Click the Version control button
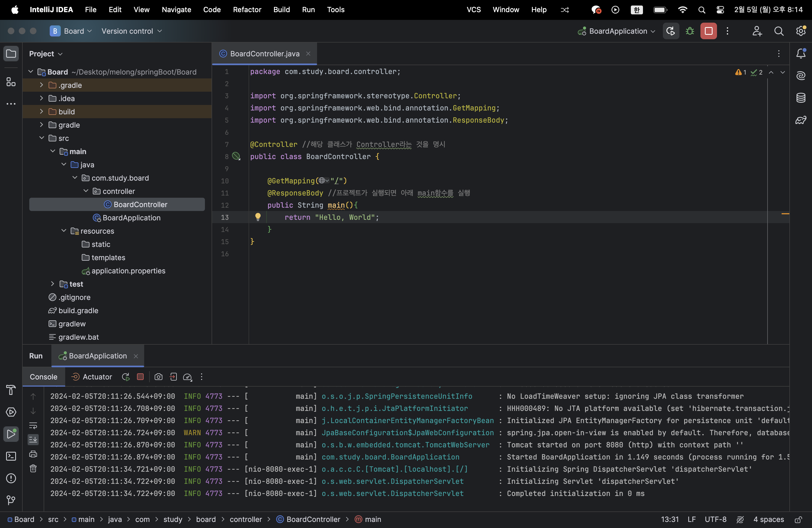This screenshot has width=812, height=528. [131, 31]
